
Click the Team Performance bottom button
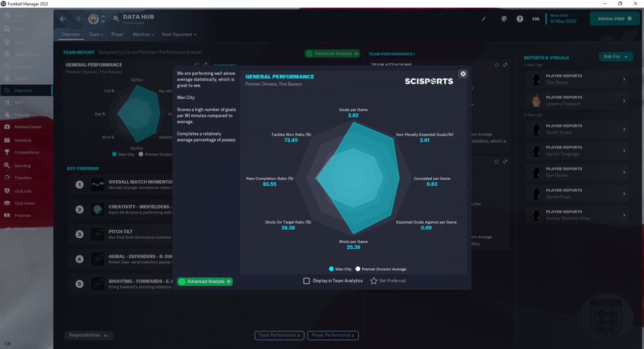point(280,335)
